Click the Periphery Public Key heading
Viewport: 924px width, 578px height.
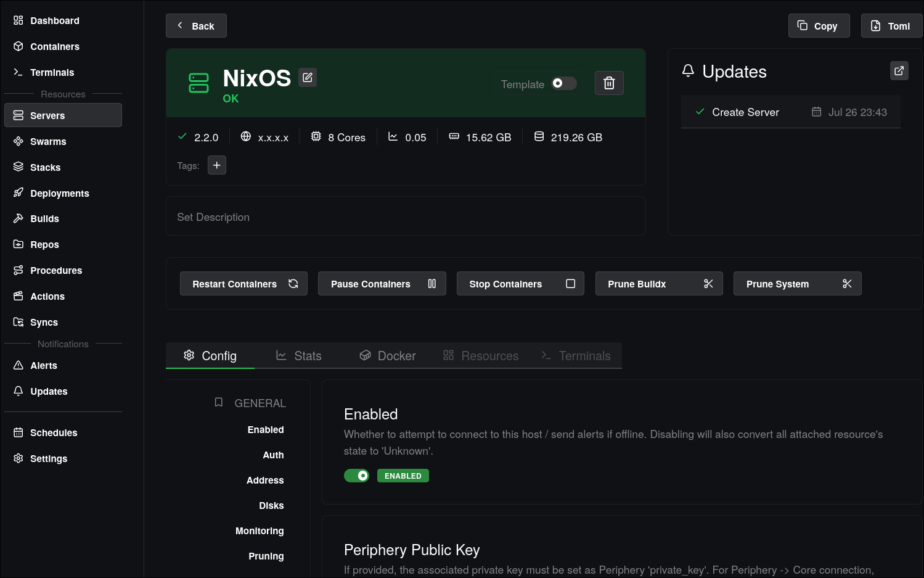click(x=412, y=550)
